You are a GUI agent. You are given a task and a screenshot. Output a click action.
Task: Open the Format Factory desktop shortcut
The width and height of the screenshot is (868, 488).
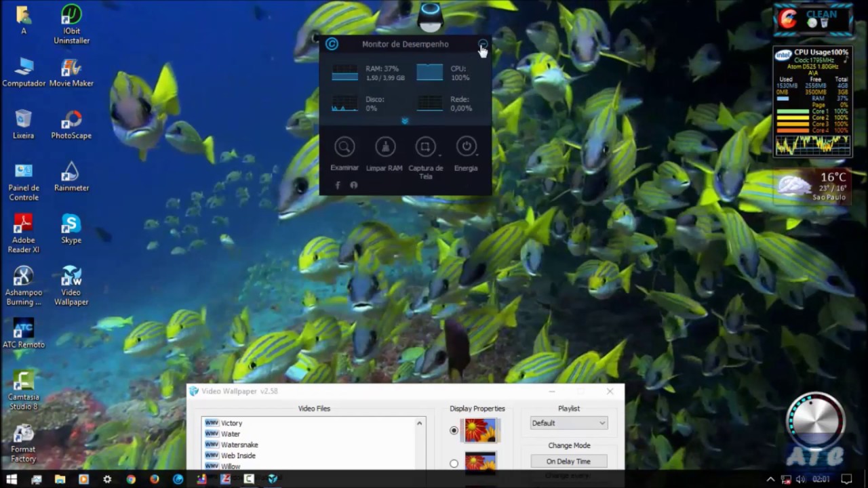tap(24, 443)
